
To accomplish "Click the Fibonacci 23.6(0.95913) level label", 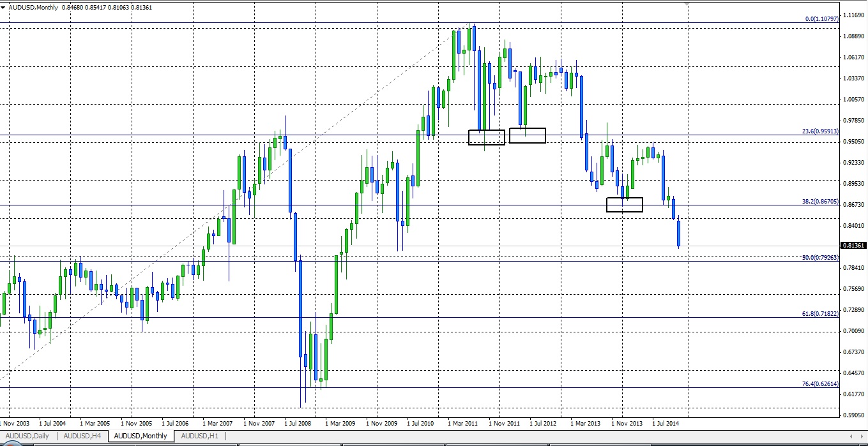I will pyautogui.click(x=820, y=131).
